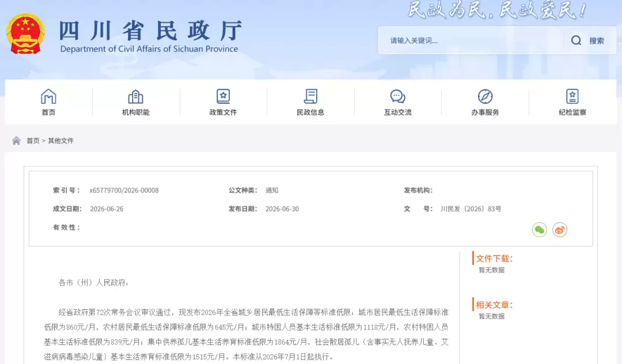Click the 相关文章 heading

pos(494,305)
